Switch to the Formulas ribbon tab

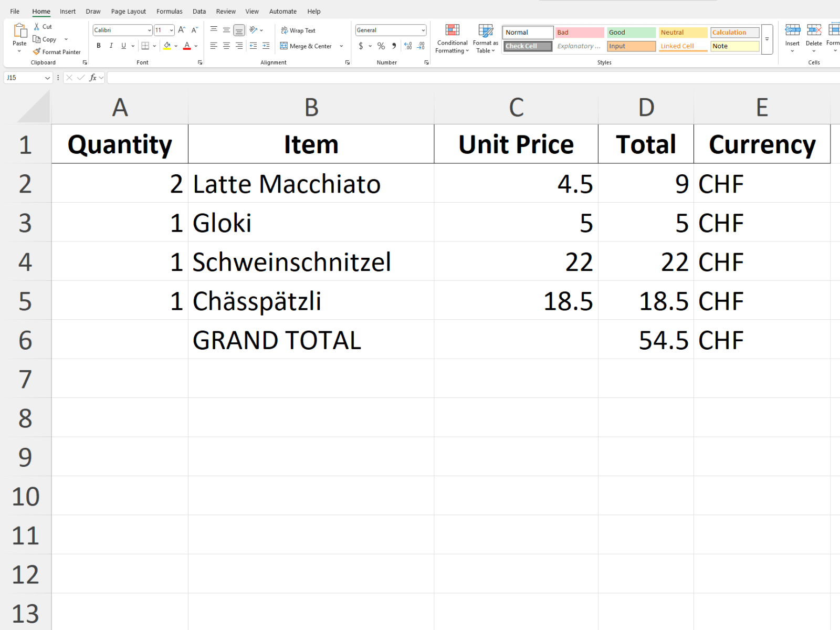(x=169, y=11)
